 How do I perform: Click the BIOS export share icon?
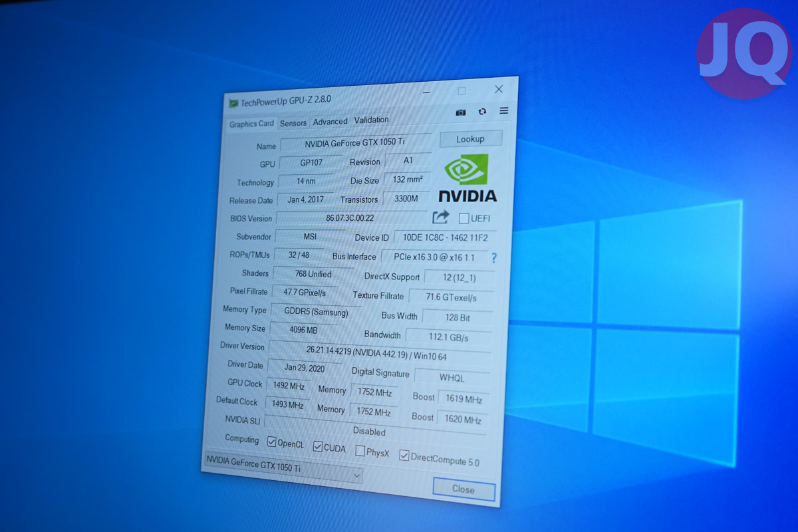pyautogui.click(x=441, y=217)
